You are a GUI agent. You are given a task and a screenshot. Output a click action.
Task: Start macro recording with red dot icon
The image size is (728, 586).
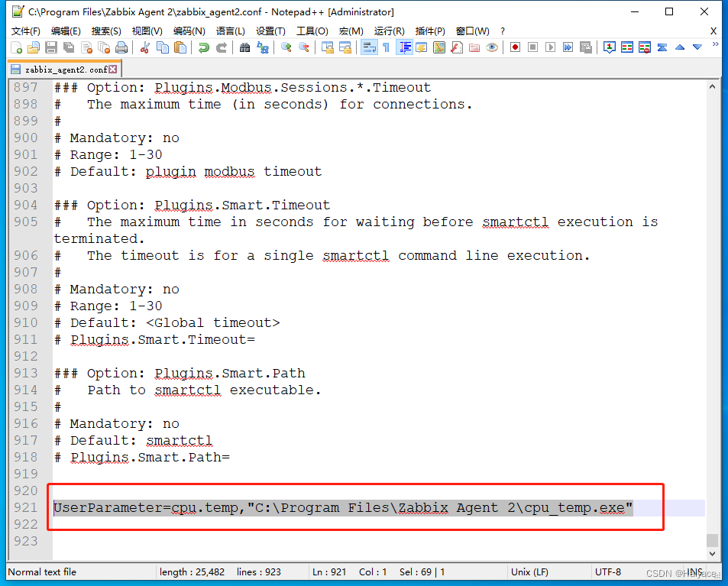(x=515, y=47)
